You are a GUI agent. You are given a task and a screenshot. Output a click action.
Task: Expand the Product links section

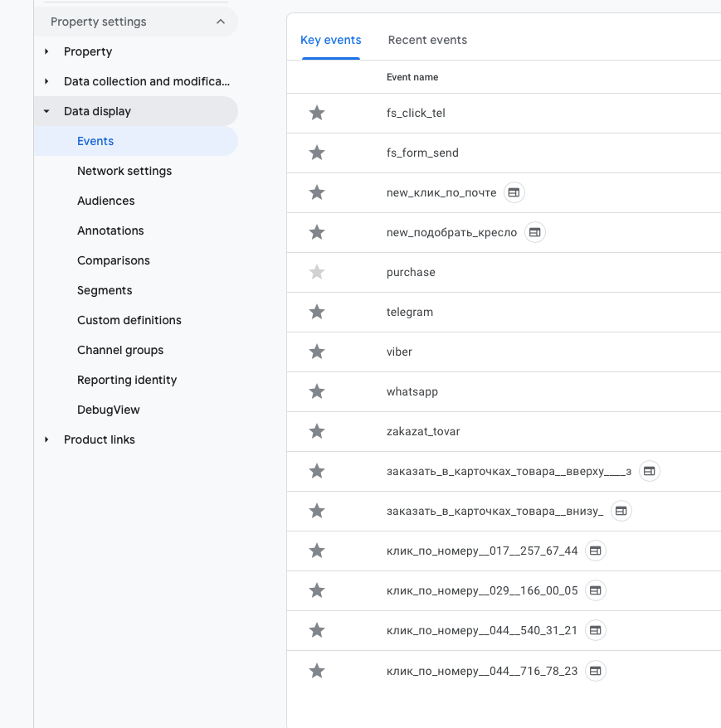(47, 439)
